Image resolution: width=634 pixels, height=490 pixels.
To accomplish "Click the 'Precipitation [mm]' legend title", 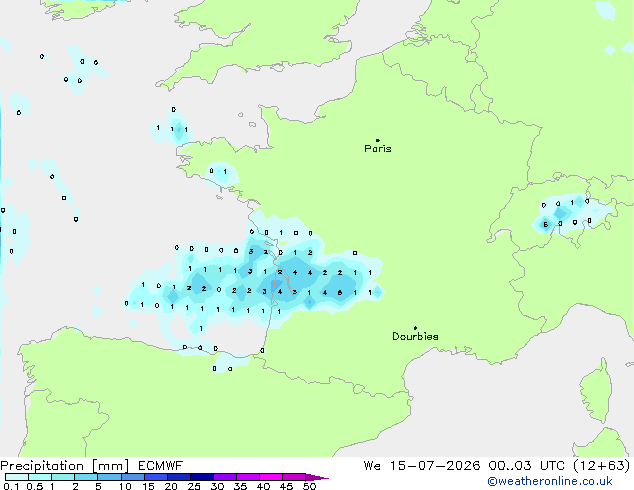I will click(x=65, y=466).
